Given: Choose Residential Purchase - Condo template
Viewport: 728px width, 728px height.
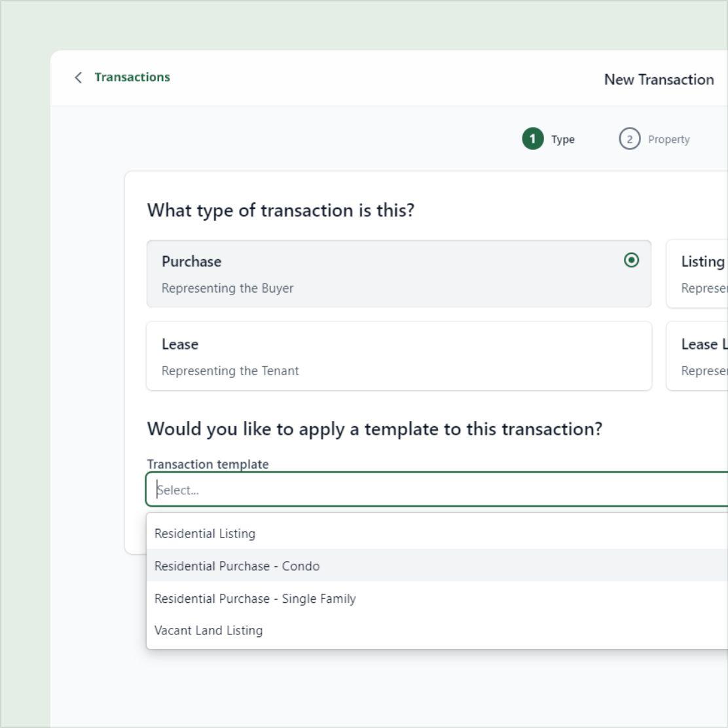Looking at the screenshot, I should coord(437,566).
